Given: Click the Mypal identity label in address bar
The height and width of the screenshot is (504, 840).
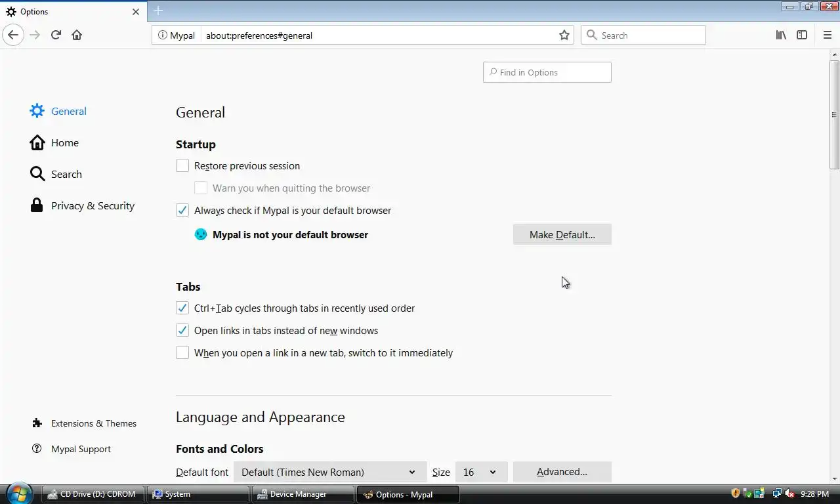Looking at the screenshot, I should [182, 35].
